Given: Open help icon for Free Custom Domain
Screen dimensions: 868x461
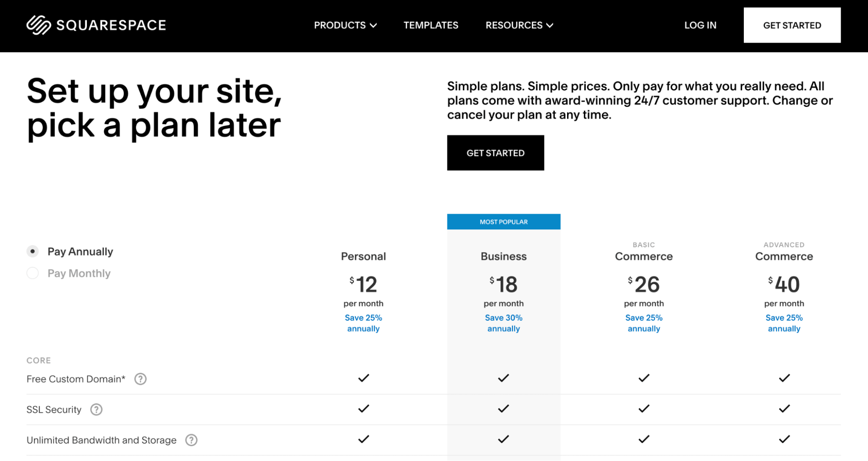Looking at the screenshot, I should (x=140, y=379).
